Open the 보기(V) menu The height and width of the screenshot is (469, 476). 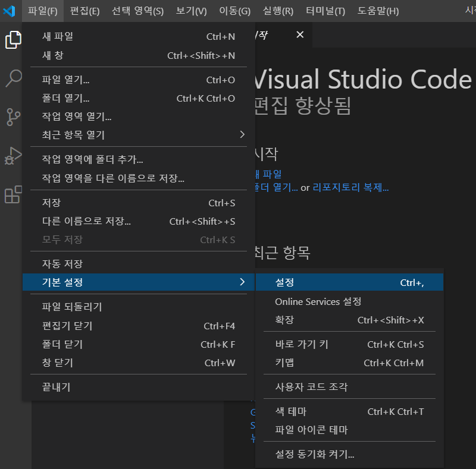tap(191, 11)
